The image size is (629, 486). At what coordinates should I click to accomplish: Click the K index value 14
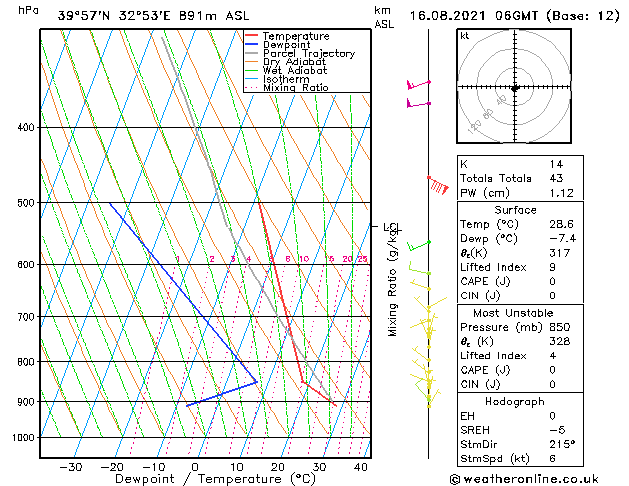coord(556,164)
